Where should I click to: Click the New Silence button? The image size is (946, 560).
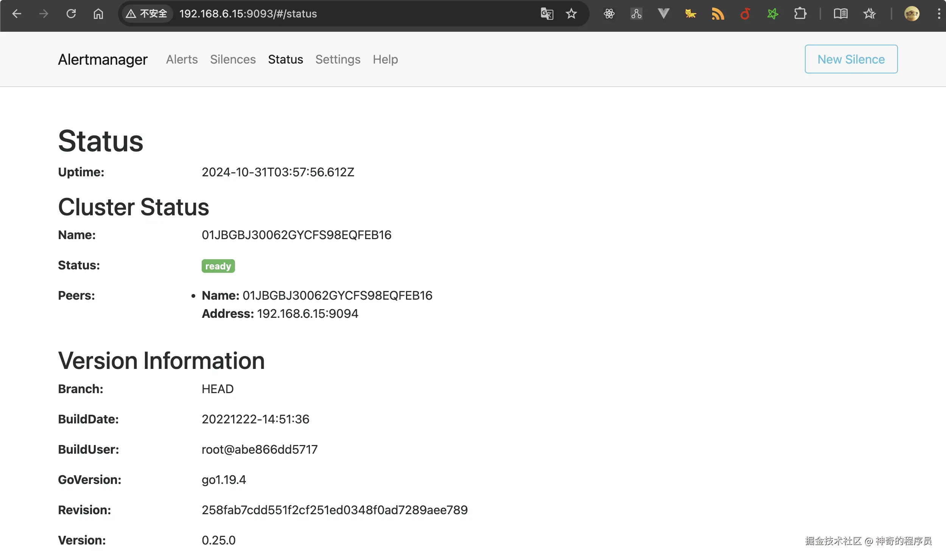[x=851, y=59]
